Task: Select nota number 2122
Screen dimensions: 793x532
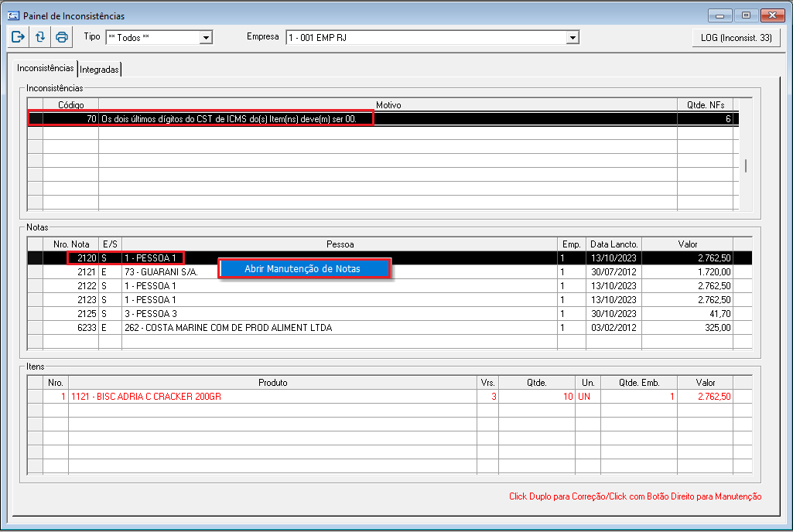Action: click(x=87, y=286)
